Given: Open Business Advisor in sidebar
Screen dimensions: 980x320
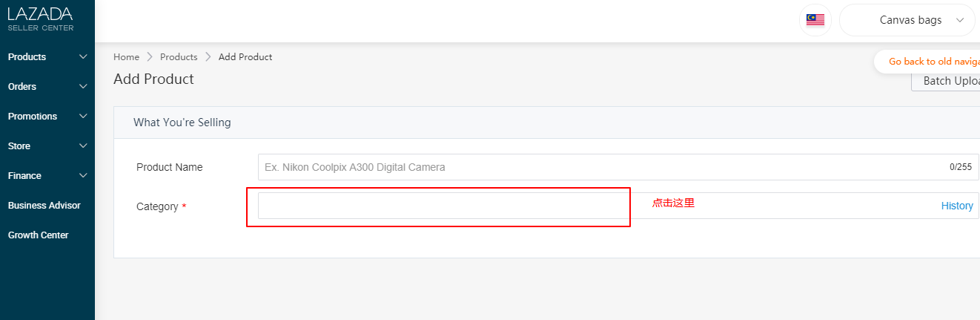Looking at the screenshot, I should (44, 205).
